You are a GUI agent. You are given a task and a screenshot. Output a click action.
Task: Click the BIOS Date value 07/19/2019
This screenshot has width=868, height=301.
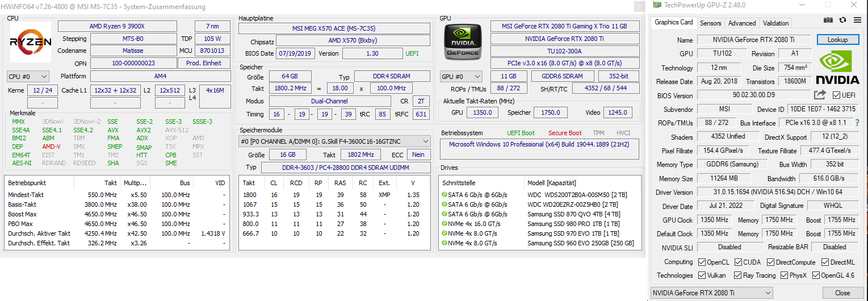295,53
